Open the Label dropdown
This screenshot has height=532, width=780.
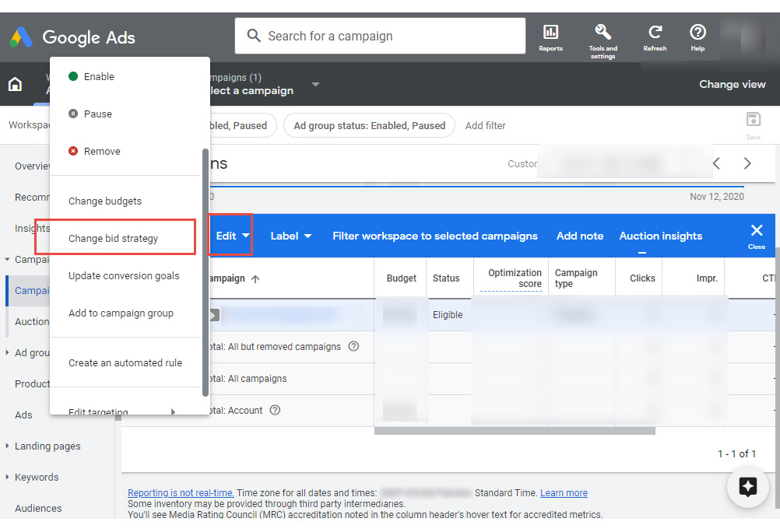(290, 236)
